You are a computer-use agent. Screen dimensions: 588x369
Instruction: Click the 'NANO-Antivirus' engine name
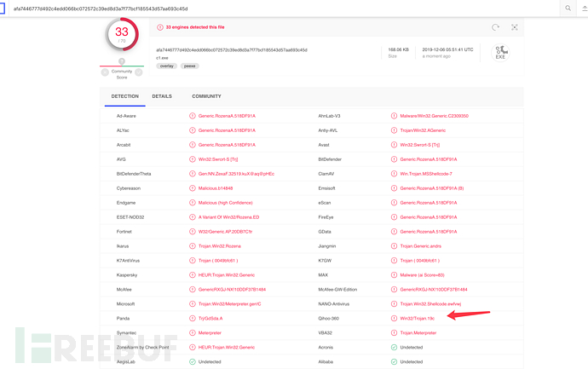(333, 304)
